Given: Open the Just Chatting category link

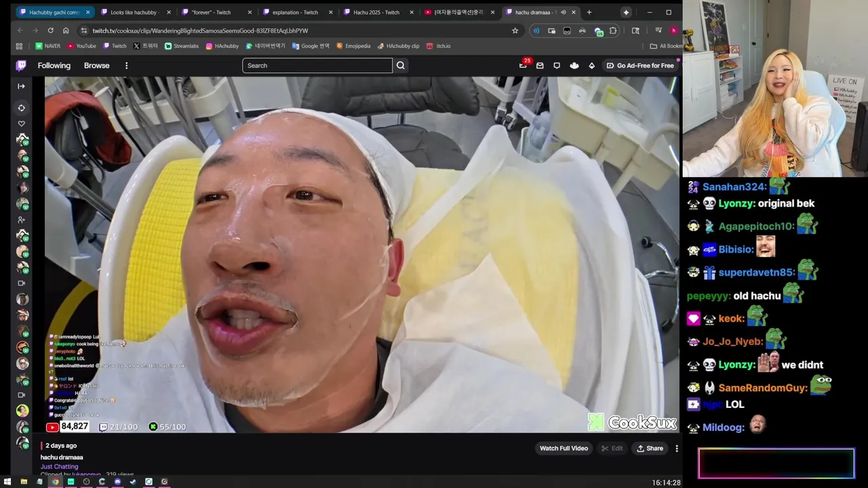Looking at the screenshot, I should pos(60,466).
